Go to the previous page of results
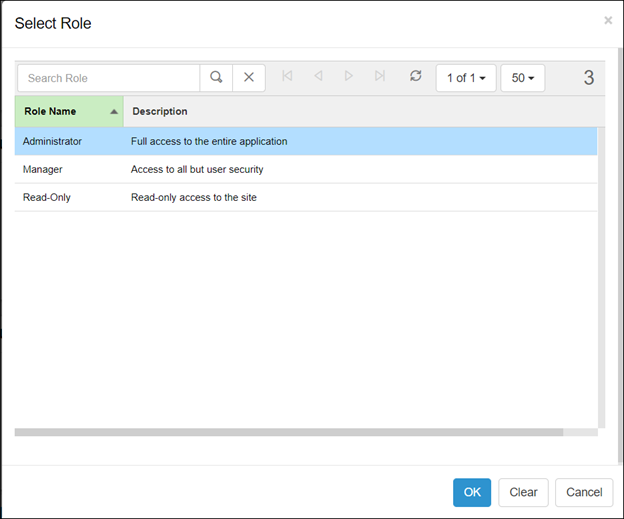The height and width of the screenshot is (519, 624). 318,77
